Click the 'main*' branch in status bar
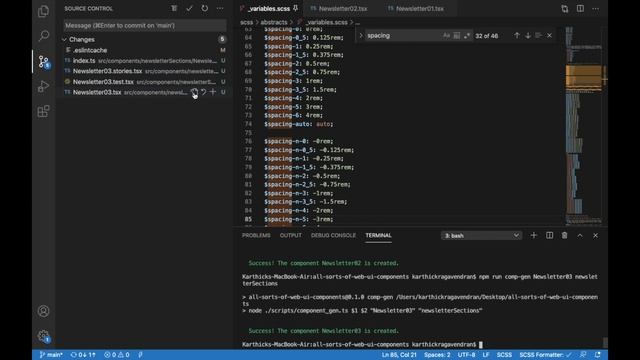 pos(51,355)
